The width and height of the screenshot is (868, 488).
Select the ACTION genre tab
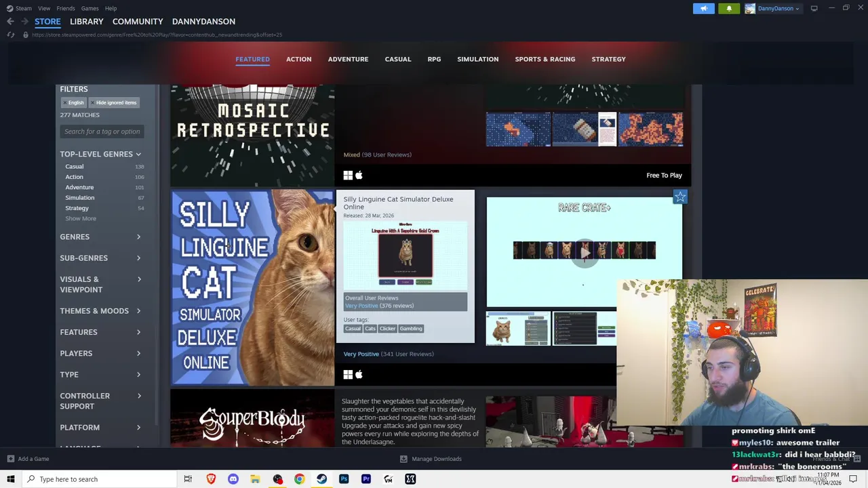(x=298, y=59)
